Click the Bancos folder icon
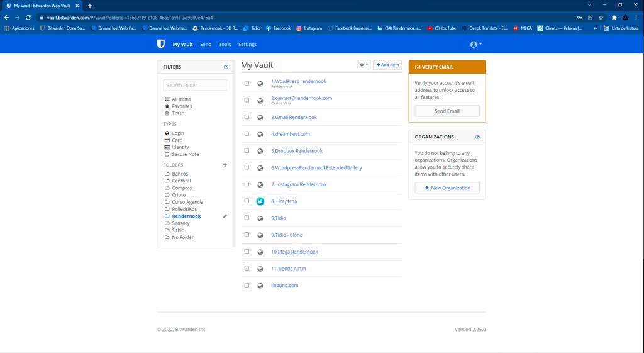Image resolution: width=644 pixels, height=353 pixels. point(167,174)
